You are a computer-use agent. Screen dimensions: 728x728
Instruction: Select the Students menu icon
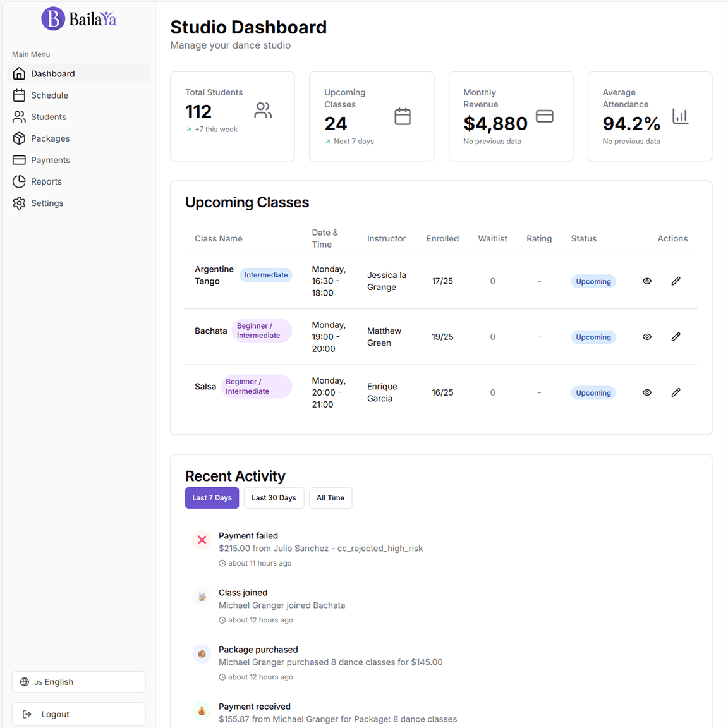18,116
